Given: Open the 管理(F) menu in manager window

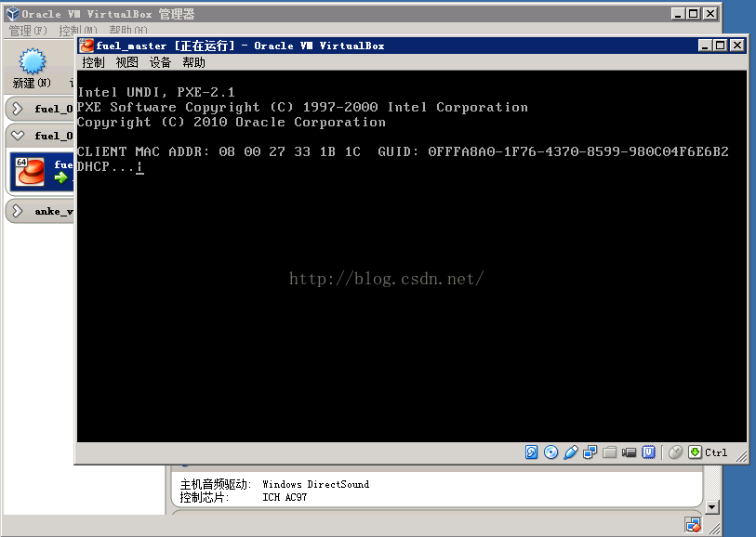Looking at the screenshot, I should point(28,31).
